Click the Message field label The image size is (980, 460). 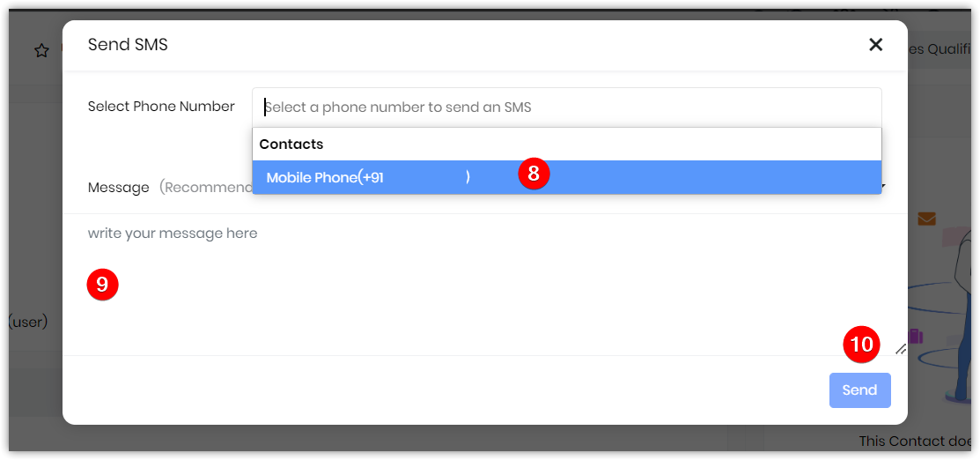click(x=119, y=187)
